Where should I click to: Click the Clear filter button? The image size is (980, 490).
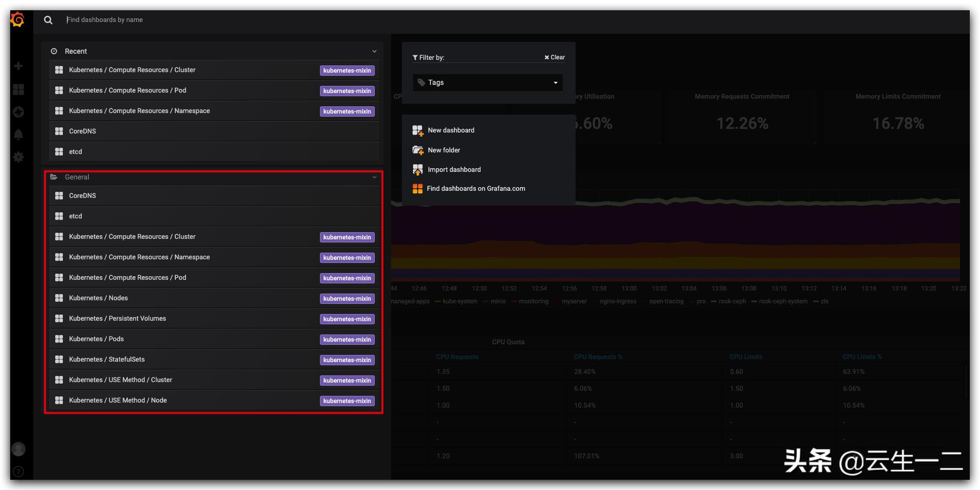click(554, 57)
